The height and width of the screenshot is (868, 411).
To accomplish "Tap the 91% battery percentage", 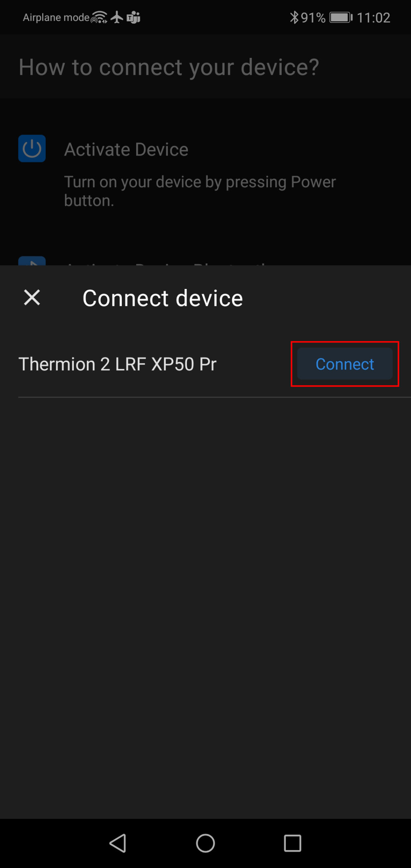I will [313, 18].
